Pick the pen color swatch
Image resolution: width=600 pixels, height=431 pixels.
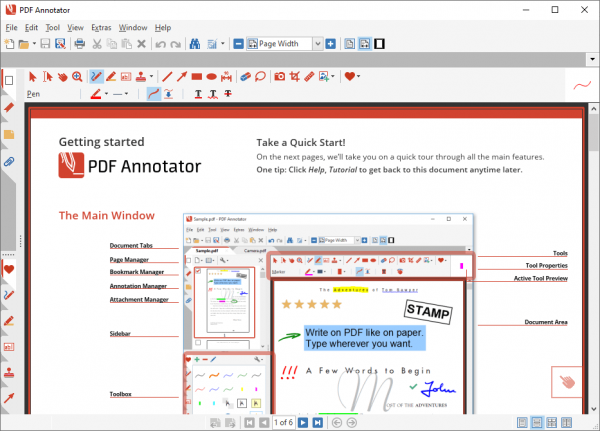click(x=97, y=94)
